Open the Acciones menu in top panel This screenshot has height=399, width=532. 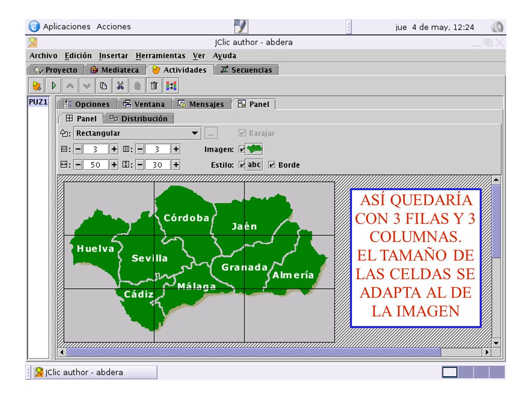click(114, 27)
